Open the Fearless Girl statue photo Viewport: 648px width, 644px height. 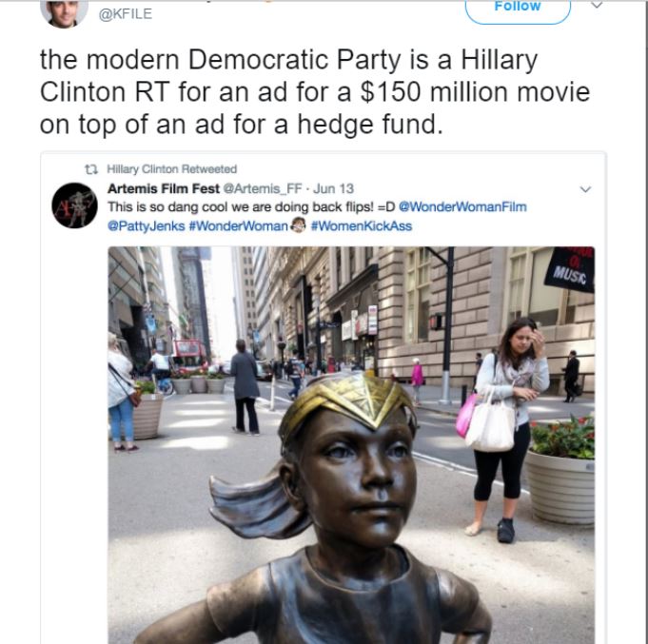pos(351,445)
